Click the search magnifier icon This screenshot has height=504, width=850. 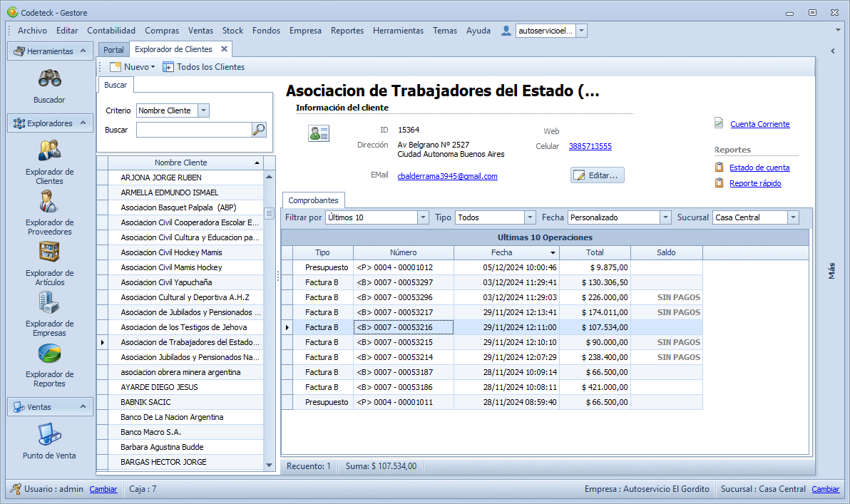pyautogui.click(x=259, y=130)
